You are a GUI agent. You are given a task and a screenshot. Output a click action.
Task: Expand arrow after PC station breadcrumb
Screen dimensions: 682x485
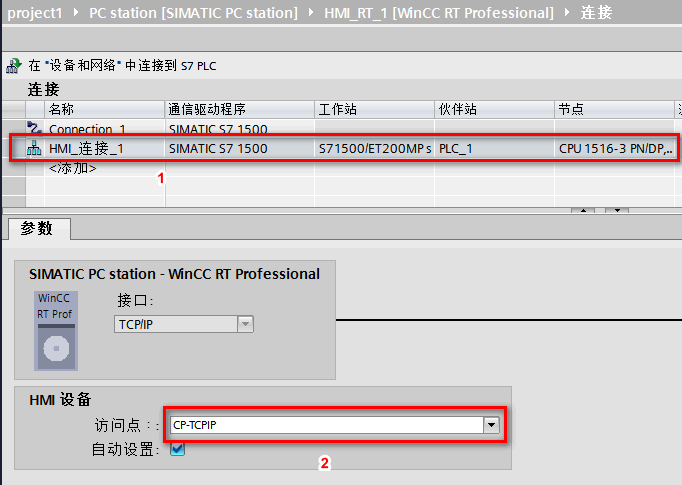[x=311, y=12]
